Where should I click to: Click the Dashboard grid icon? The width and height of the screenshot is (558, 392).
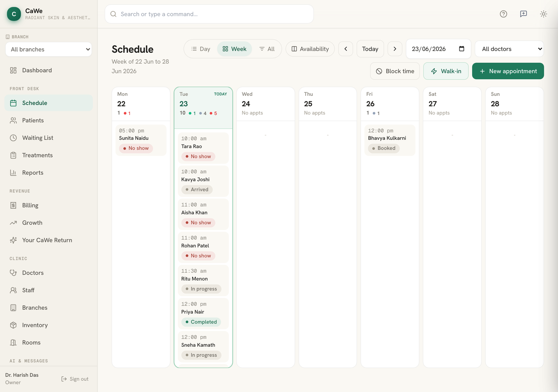point(14,70)
